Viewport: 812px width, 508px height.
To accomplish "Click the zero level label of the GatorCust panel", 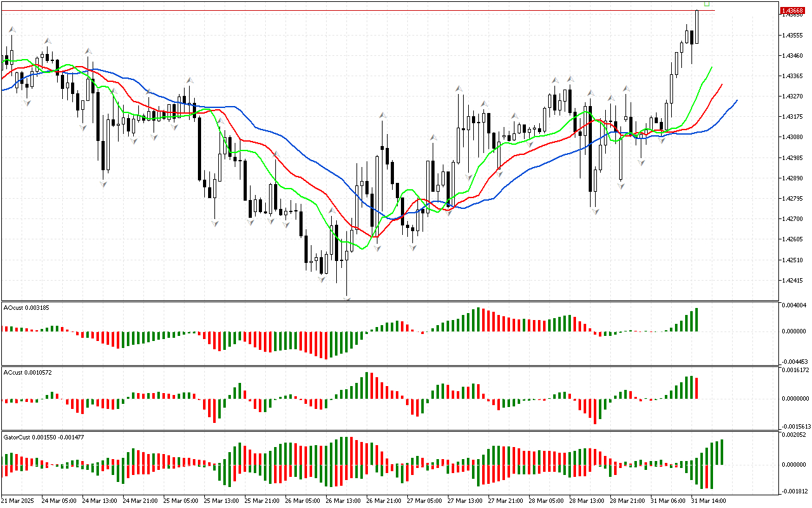I will click(x=794, y=465).
